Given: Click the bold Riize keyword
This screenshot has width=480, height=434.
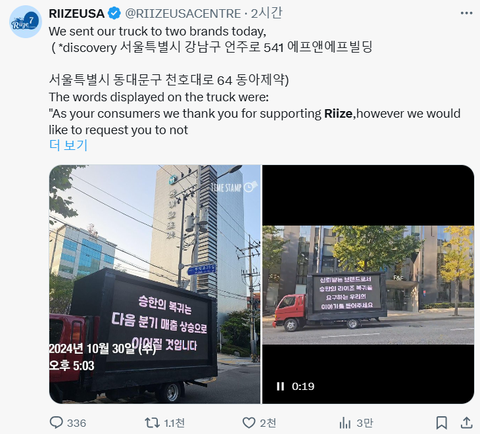Looking at the screenshot, I should [x=338, y=114].
